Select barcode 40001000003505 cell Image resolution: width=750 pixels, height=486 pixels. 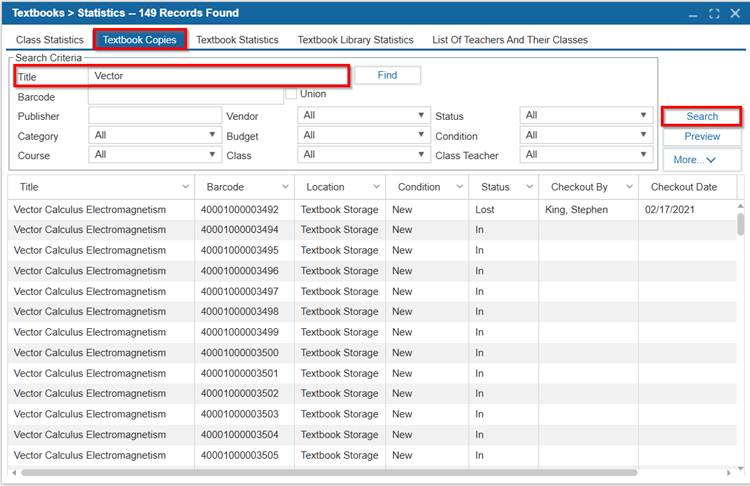point(244,455)
